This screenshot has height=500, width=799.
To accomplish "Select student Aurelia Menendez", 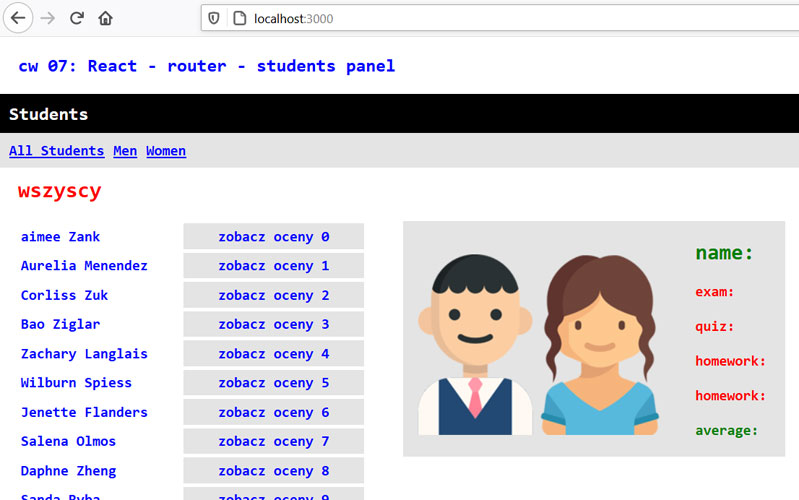I will pos(84,266).
